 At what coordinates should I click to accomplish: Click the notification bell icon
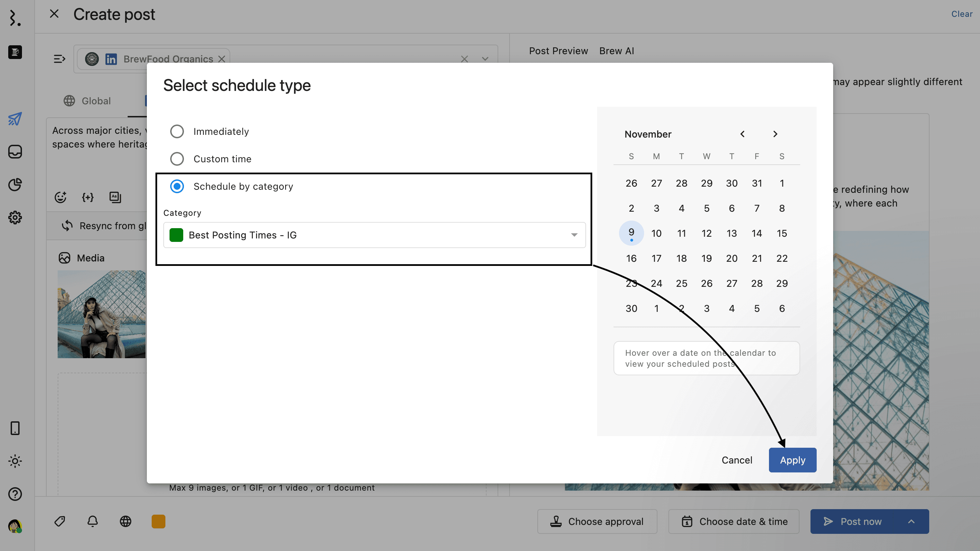[x=92, y=521]
